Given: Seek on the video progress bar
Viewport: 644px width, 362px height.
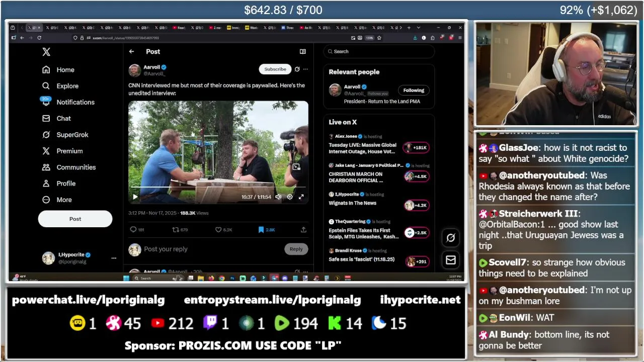Looking at the screenshot, I should click(x=218, y=188).
